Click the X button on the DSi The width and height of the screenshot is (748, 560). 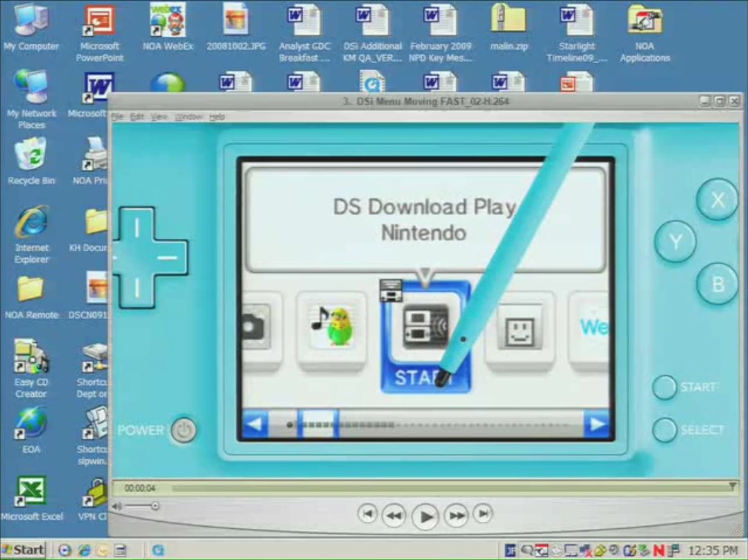717,199
